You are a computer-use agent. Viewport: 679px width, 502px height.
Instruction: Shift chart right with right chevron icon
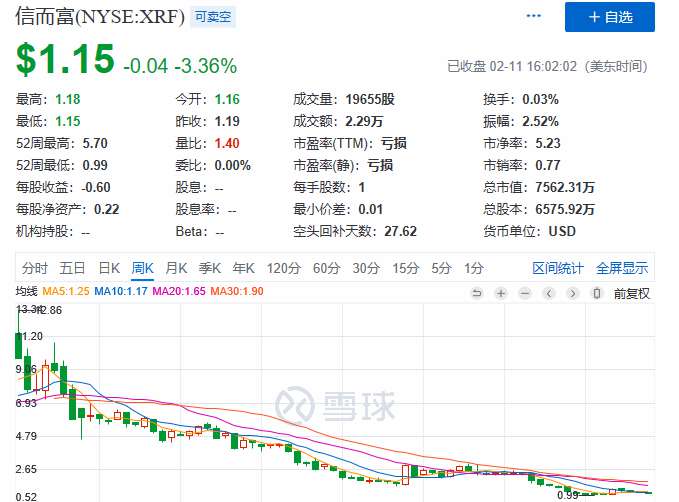pos(572,293)
